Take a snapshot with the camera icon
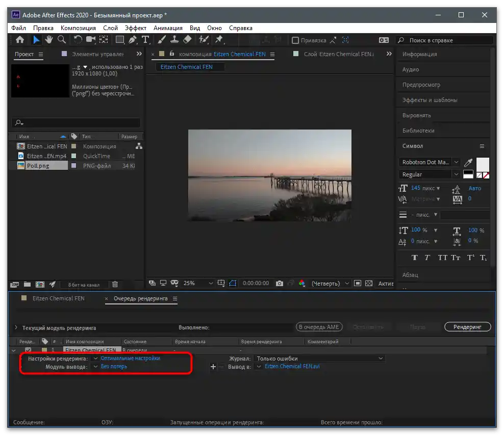The image size is (504, 435). pos(280,284)
